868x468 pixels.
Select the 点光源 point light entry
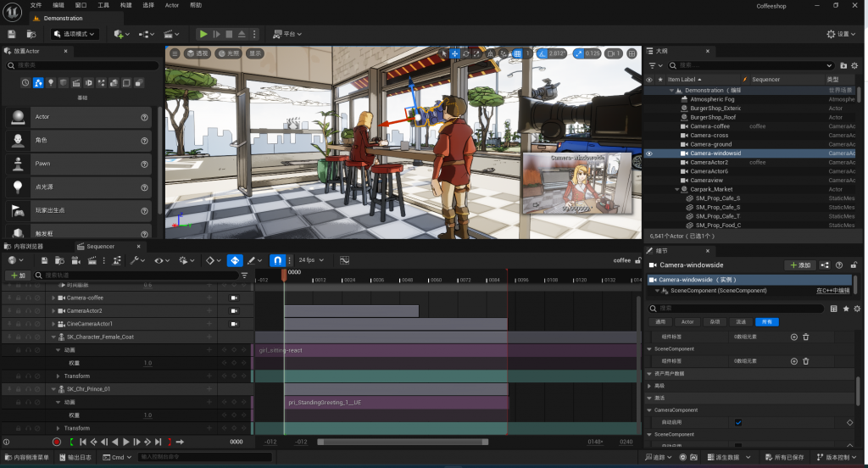pyautogui.click(x=78, y=187)
